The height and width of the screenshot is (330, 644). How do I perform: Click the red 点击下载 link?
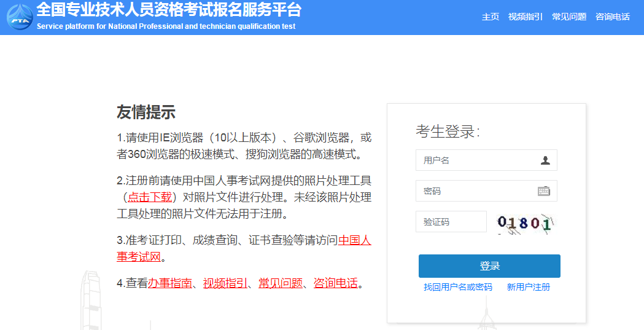[x=149, y=197]
